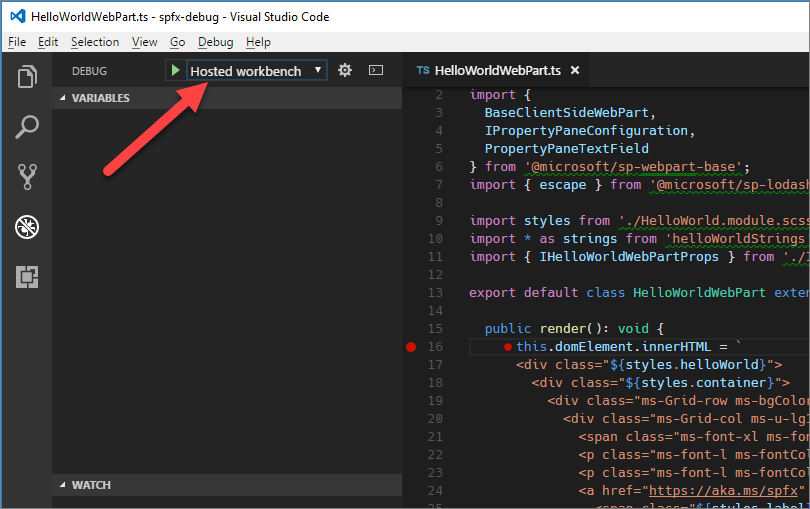
Task: Click 'strings' identifier on line 10
Action: click(590, 239)
